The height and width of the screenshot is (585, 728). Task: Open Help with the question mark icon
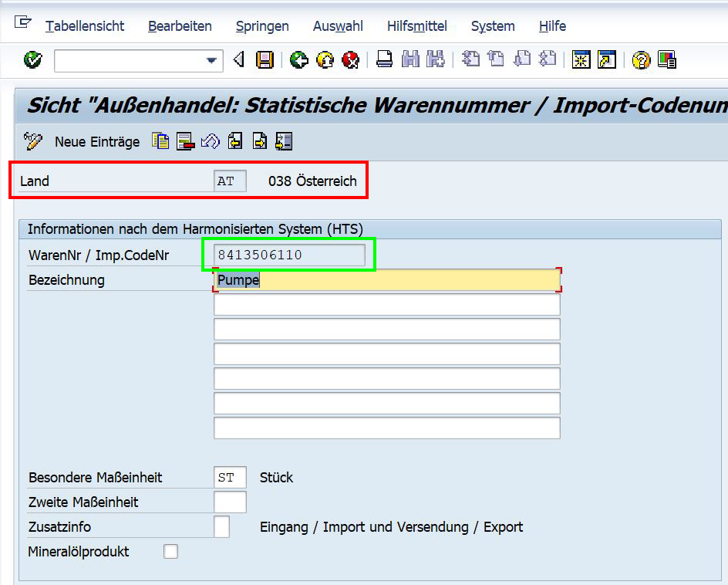click(641, 60)
